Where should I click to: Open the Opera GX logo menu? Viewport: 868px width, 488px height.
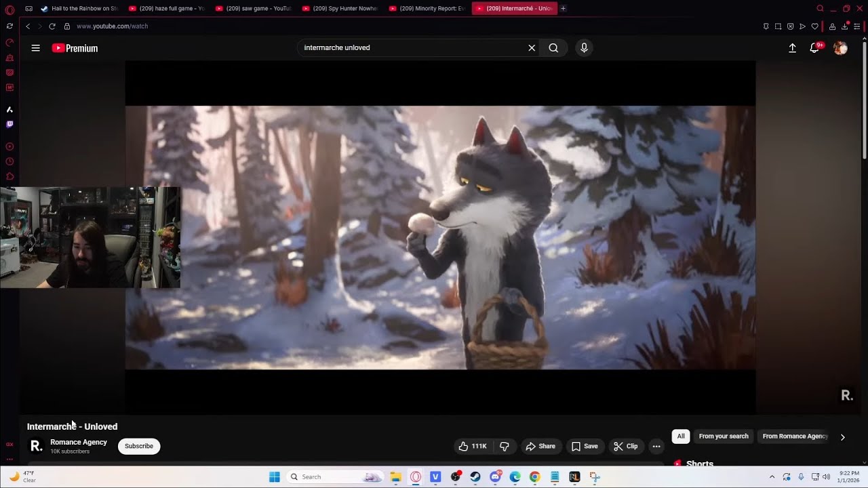(x=9, y=9)
